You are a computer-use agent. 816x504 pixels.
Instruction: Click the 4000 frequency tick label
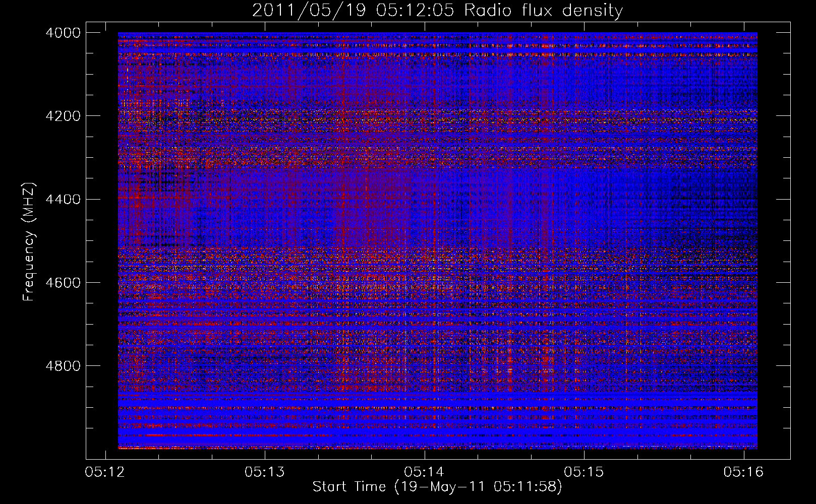click(63, 33)
